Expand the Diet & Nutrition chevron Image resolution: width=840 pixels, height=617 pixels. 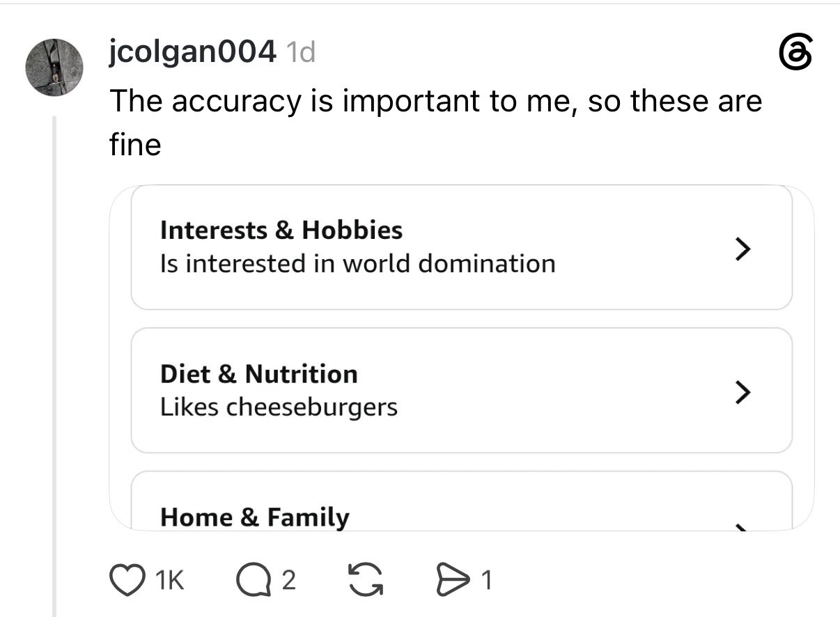point(742,392)
